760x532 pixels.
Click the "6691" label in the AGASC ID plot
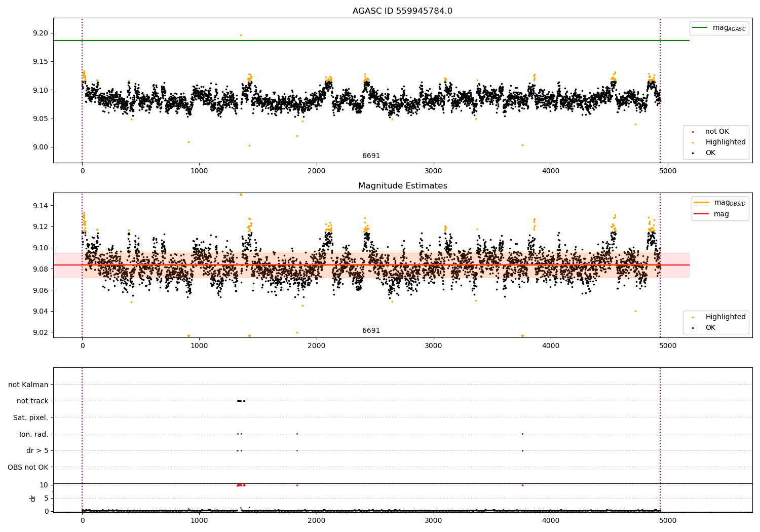pos(371,156)
